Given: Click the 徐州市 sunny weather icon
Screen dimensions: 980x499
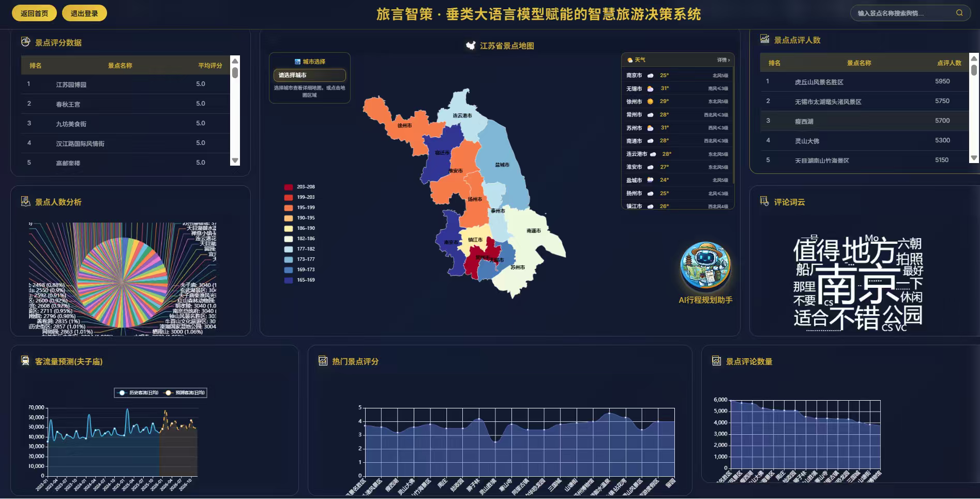Looking at the screenshot, I should [650, 101].
